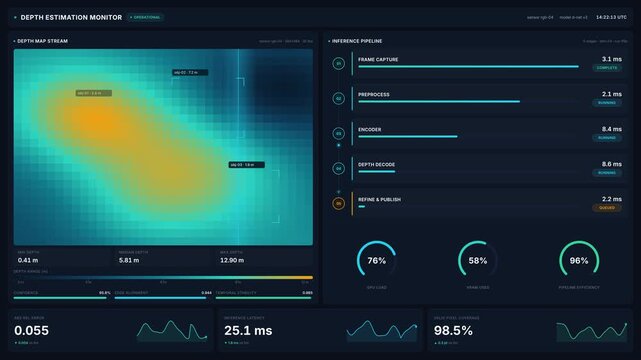Click the Running badge on Depth Decode
Image resolution: width=641 pixels, height=360 pixels.
click(607, 173)
